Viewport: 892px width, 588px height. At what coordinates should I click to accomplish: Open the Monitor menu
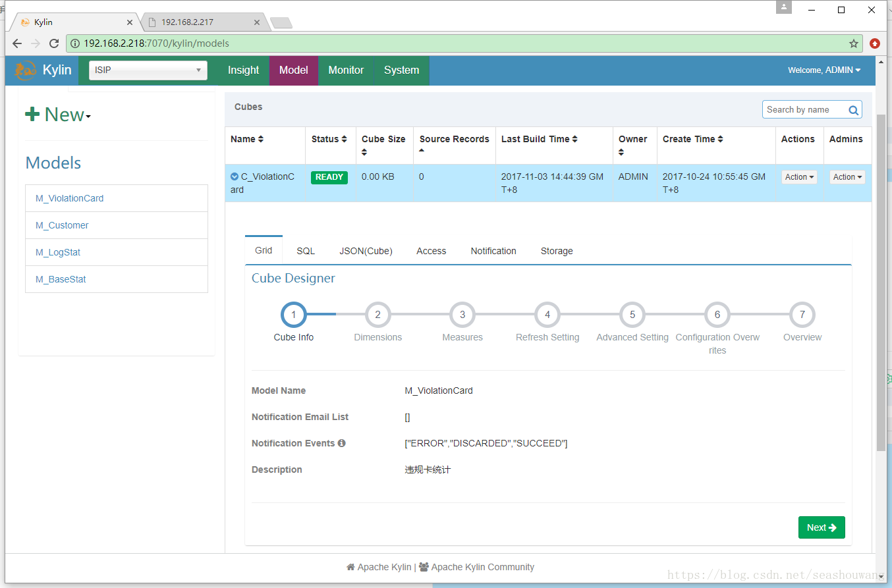click(x=346, y=70)
